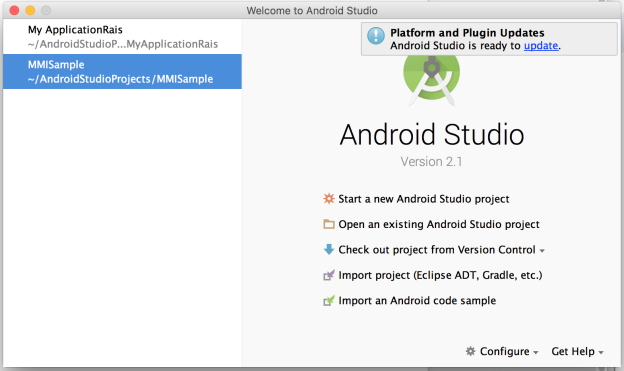This screenshot has height=371, width=624.
Task: Open the Get Help dropdown menu
Action: point(577,351)
